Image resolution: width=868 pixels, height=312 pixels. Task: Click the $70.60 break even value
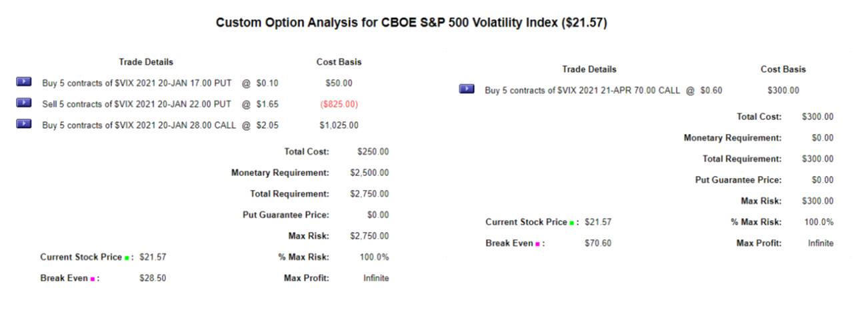(598, 243)
